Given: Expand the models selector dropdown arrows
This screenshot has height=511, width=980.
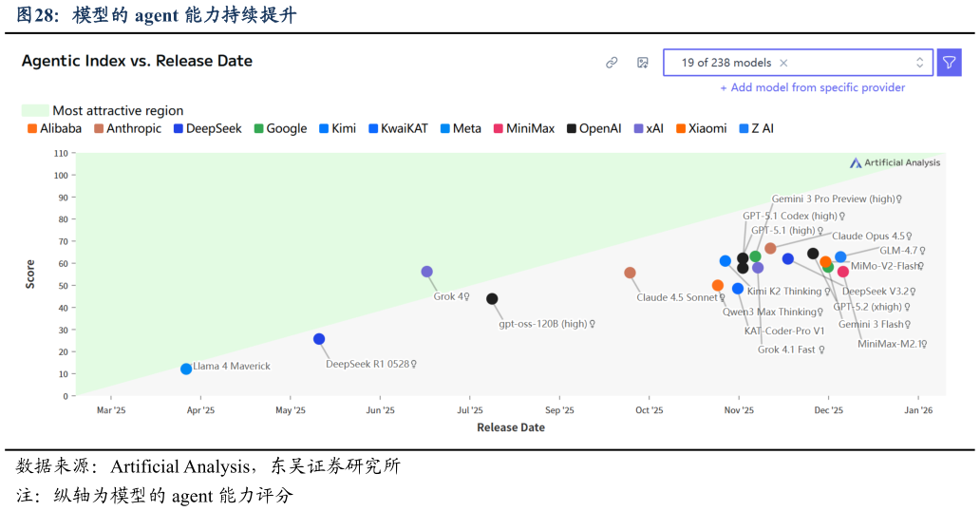Looking at the screenshot, I should coord(919,63).
